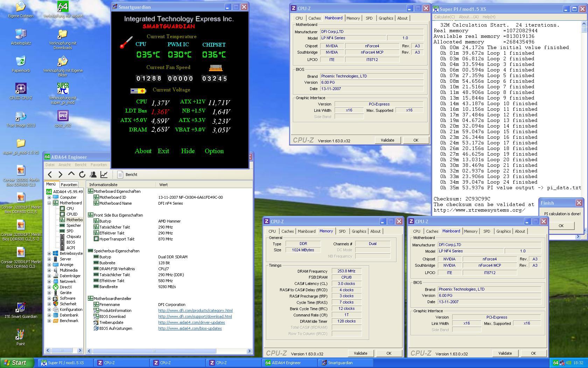Open the Favoriten menu in AIDA64
588x368 pixels.
coord(99,165)
